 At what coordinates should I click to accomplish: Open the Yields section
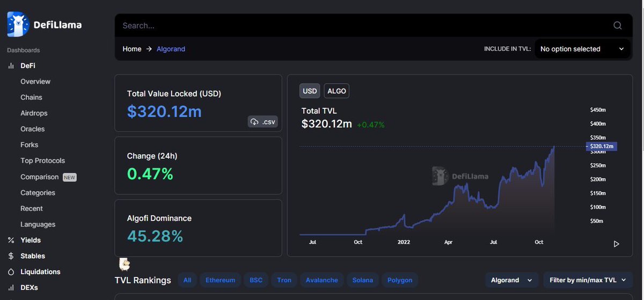31,240
